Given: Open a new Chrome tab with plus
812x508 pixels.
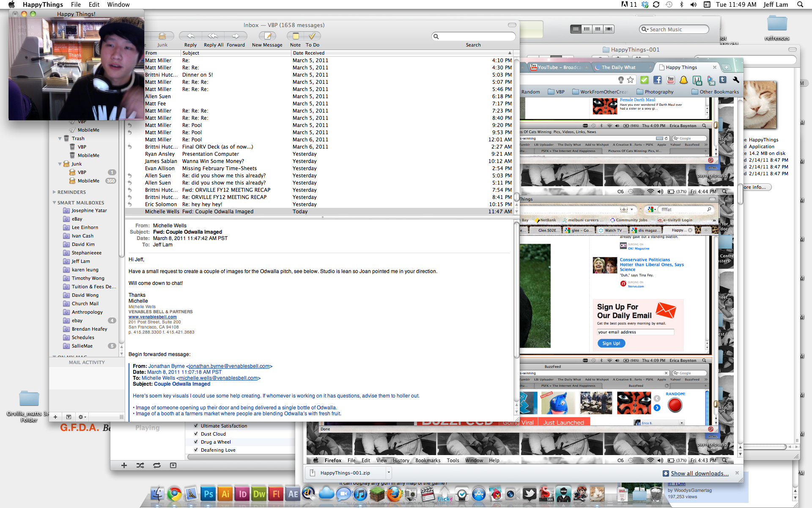Looking at the screenshot, I should point(726,67).
